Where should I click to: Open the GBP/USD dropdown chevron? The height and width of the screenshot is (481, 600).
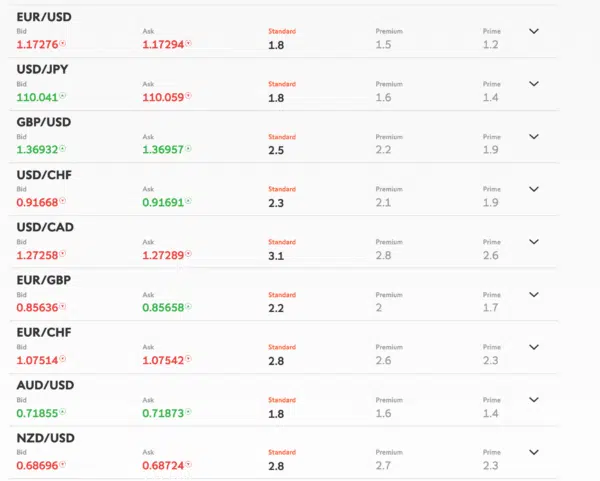click(534, 136)
